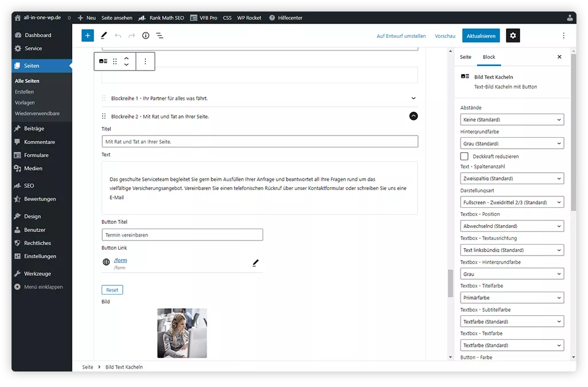This screenshot has width=588, height=387.
Task: Open the document details info icon
Action: click(145, 35)
